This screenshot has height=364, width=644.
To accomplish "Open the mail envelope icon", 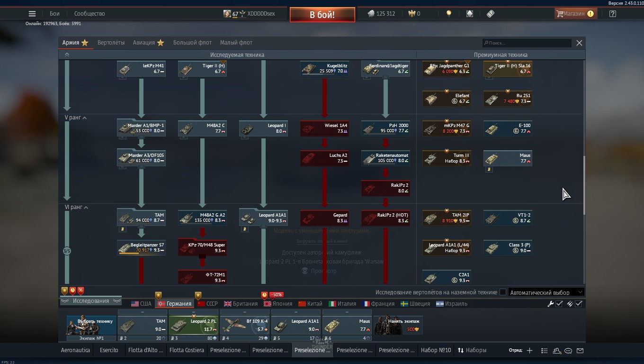I will coord(580,350).
